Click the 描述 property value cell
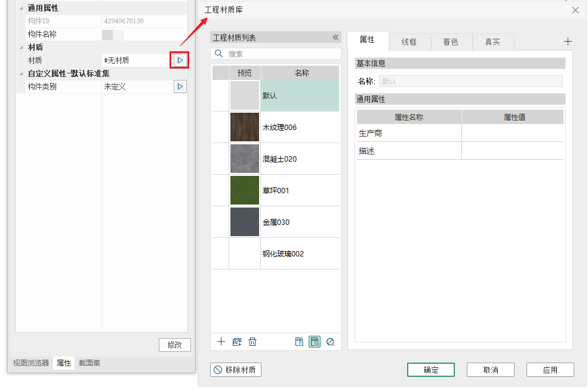This screenshot has width=588, height=390. click(x=513, y=151)
